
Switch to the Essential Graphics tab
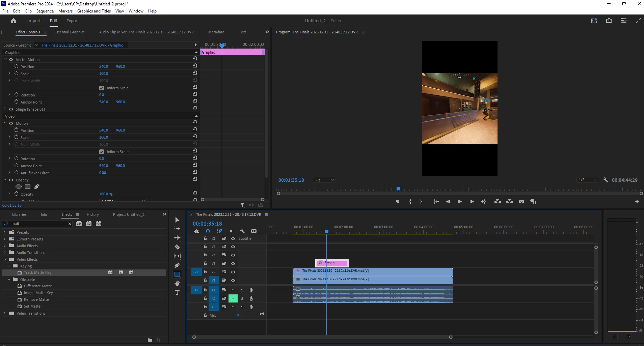69,32
